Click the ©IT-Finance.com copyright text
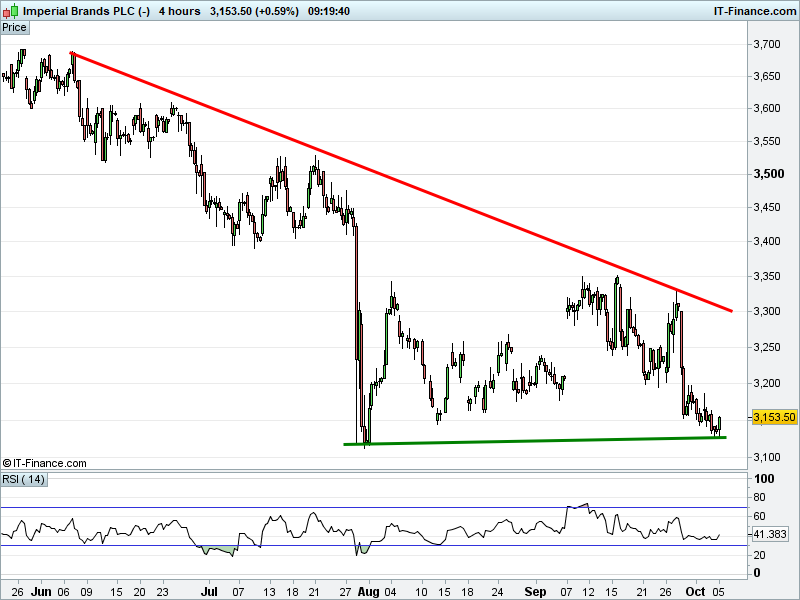The height and width of the screenshot is (600, 800). pyautogui.click(x=44, y=463)
